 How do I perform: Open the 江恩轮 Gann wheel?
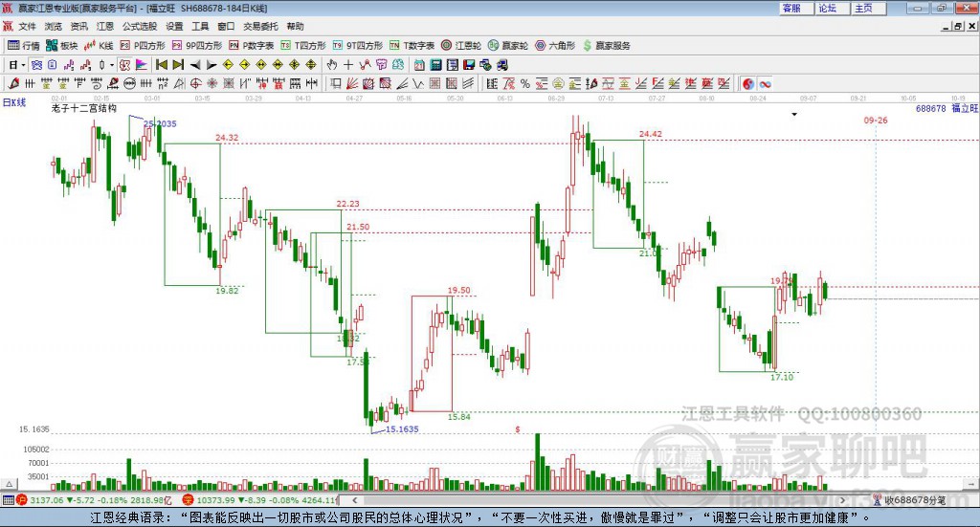(461, 46)
